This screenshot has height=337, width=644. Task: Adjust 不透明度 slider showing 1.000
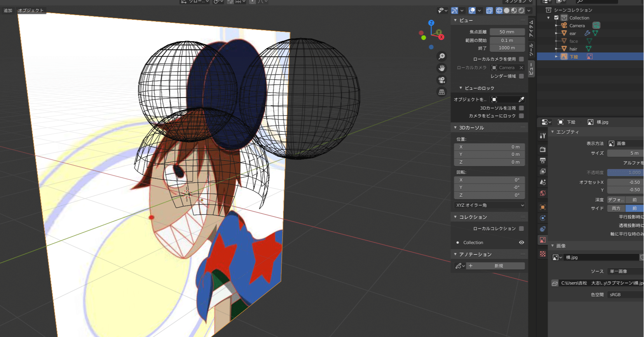tap(625, 173)
